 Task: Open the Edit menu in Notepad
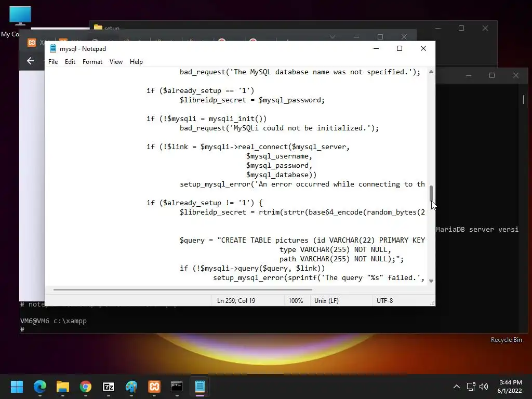(70, 62)
